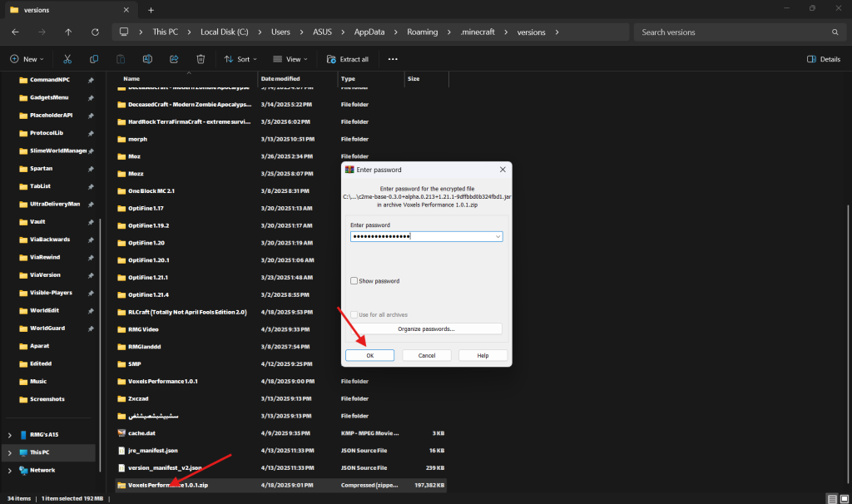The image size is (852, 504).
Task: Click the Copy icon in toolbar
Action: 94,59
